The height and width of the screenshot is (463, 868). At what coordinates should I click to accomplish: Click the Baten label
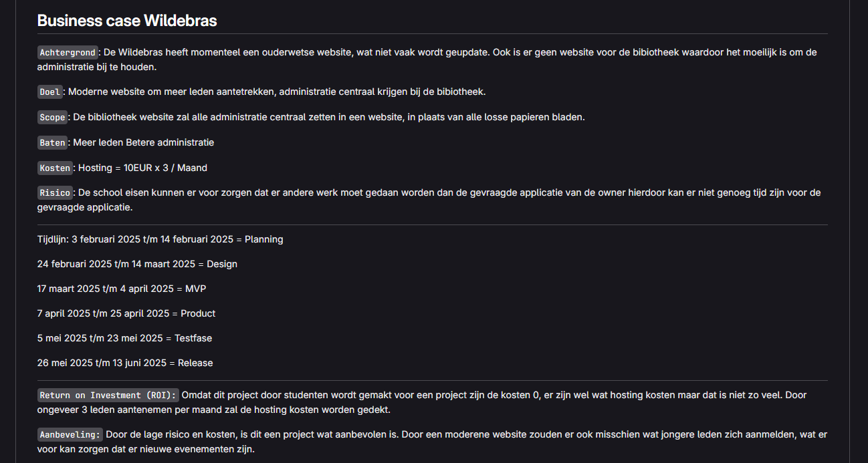click(x=52, y=143)
